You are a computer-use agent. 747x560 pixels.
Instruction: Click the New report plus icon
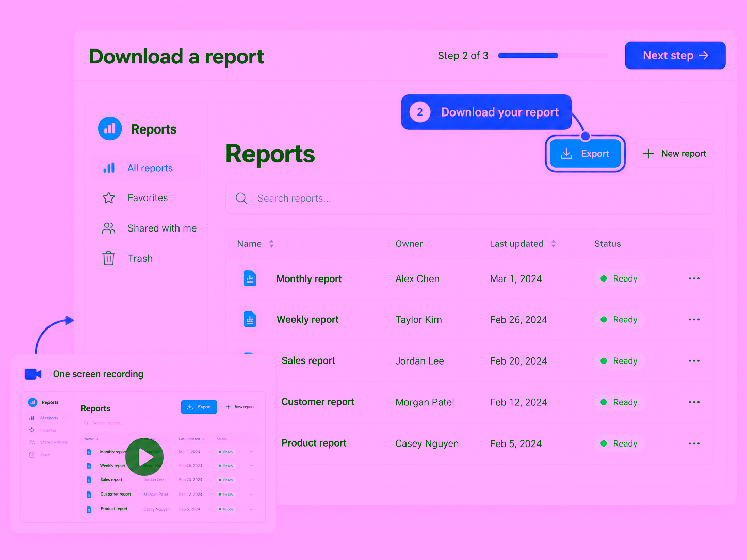pyautogui.click(x=648, y=154)
